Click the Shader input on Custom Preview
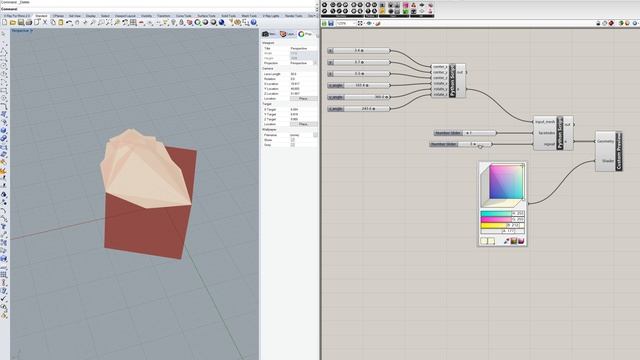640x360 pixels. pos(607,161)
